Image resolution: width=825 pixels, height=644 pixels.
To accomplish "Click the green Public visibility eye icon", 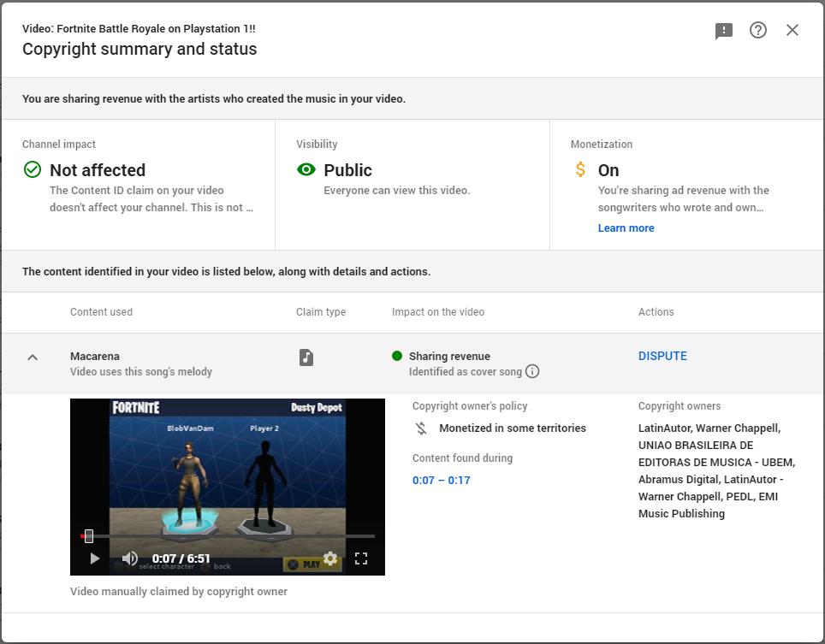I will pyautogui.click(x=306, y=169).
